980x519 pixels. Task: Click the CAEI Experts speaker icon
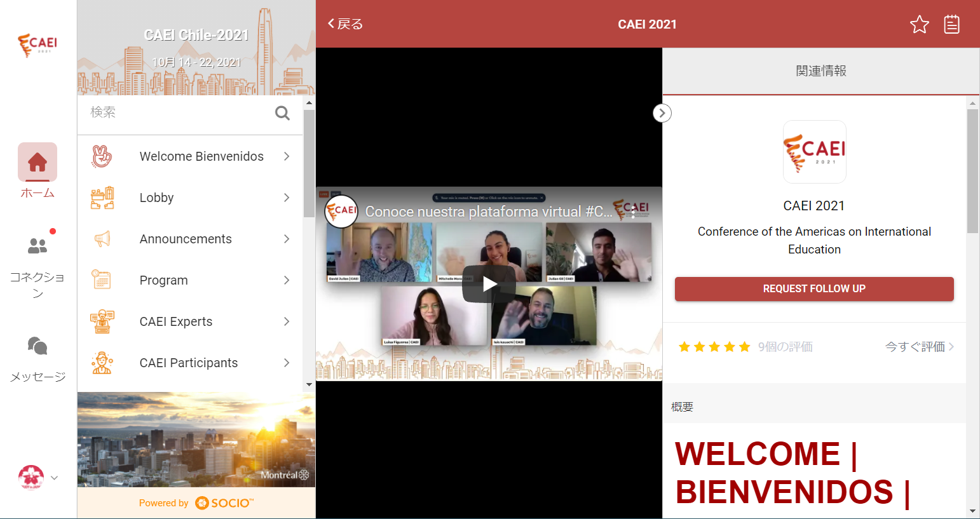(102, 321)
